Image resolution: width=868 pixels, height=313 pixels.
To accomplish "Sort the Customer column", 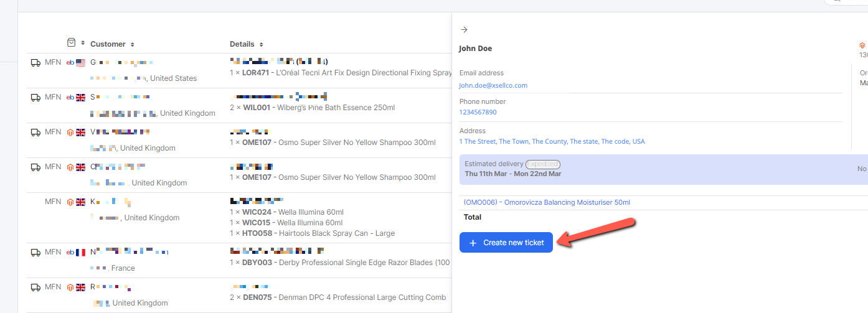I will click(133, 44).
